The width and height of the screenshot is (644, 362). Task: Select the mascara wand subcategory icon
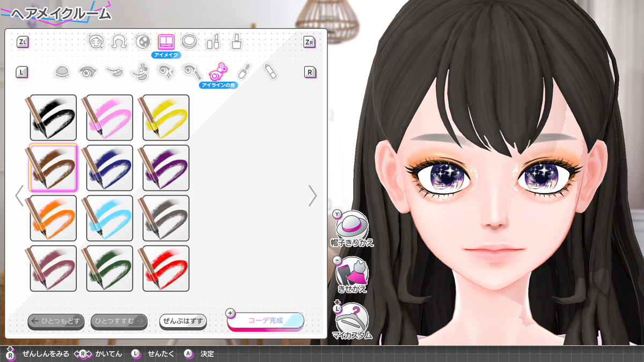point(244,71)
